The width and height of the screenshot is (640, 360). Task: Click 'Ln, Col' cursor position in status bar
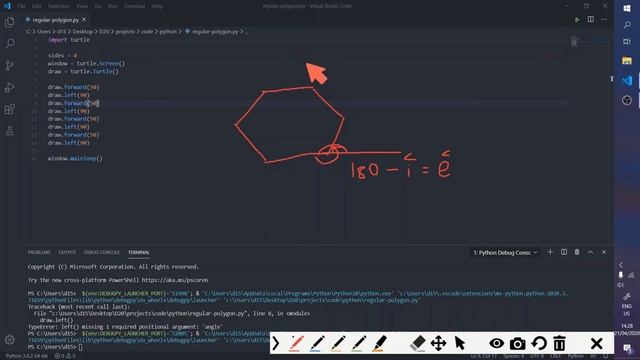pos(484,356)
